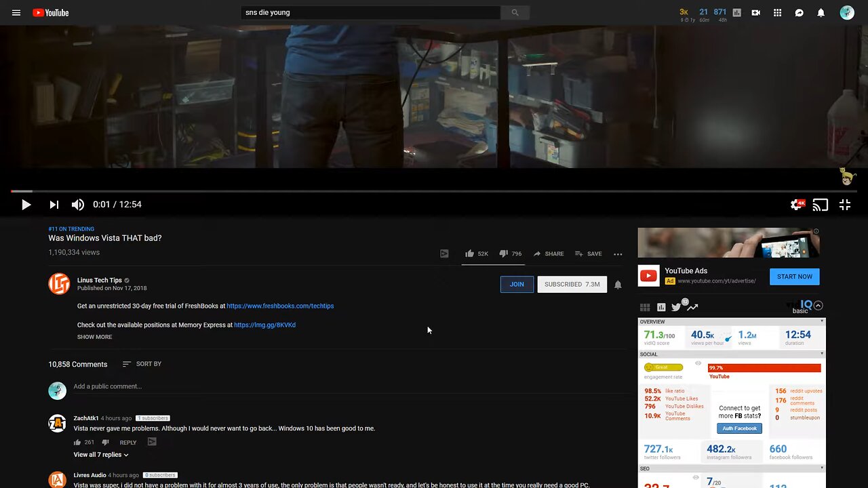Toggle the Subscribed 7.3M button
This screenshot has height=488, width=868.
pyautogui.click(x=572, y=285)
